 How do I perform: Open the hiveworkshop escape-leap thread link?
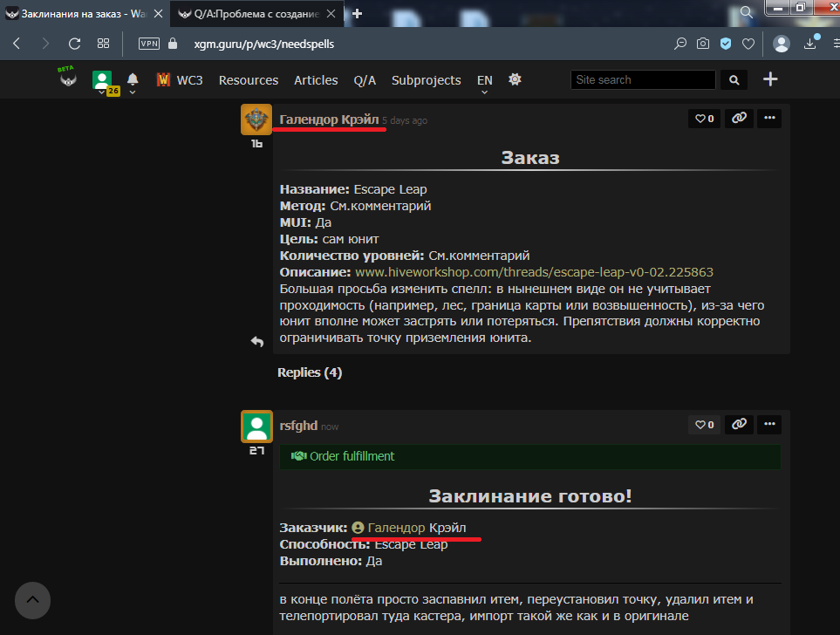pyautogui.click(x=534, y=272)
